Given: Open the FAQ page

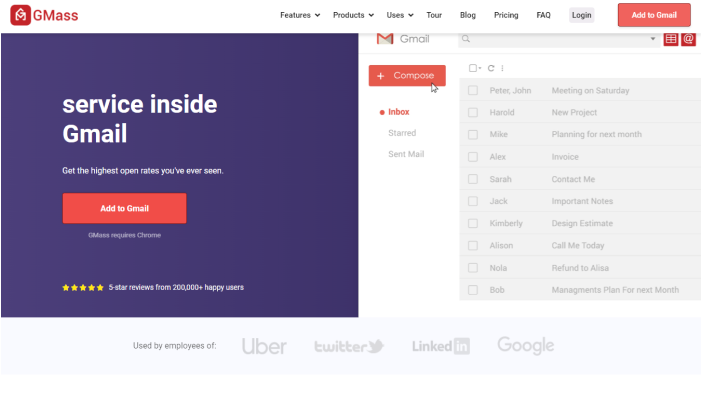Looking at the screenshot, I should (x=543, y=15).
